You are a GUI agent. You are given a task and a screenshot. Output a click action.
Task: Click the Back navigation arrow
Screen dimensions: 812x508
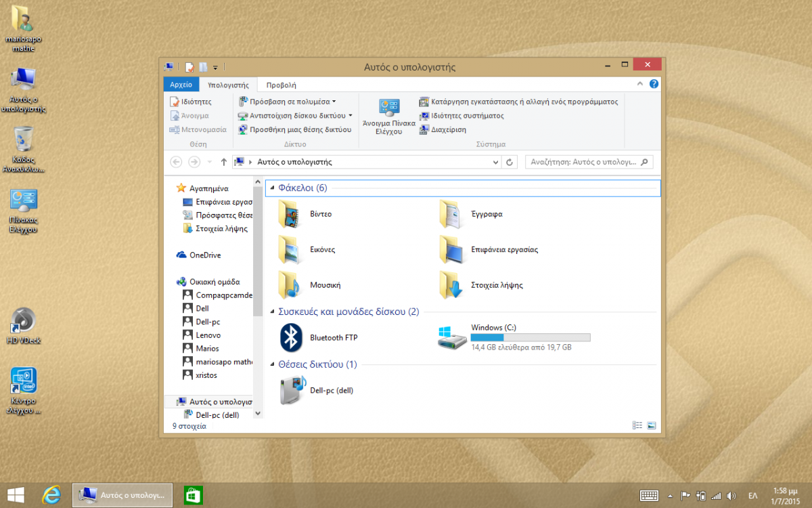pyautogui.click(x=176, y=162)
